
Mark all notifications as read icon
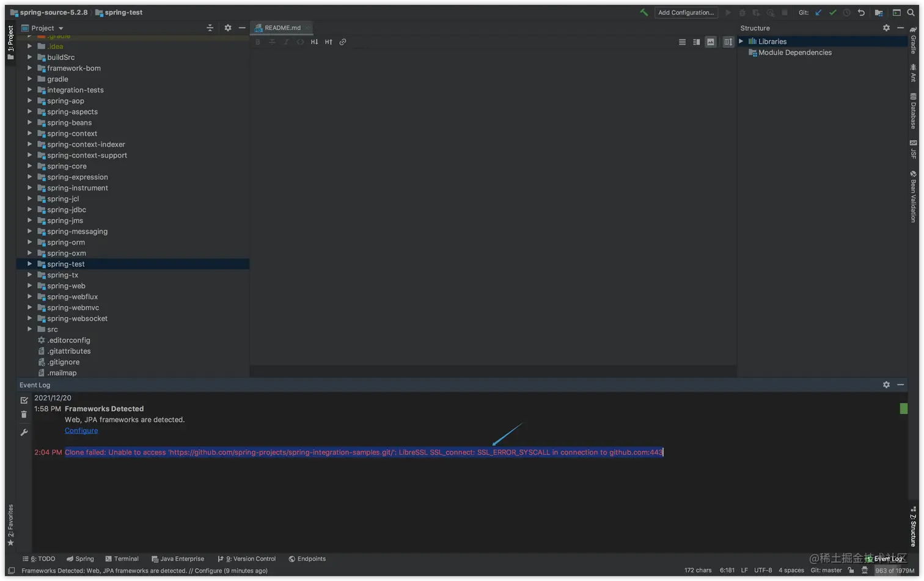pyautogui.click(x=24, y=400)
